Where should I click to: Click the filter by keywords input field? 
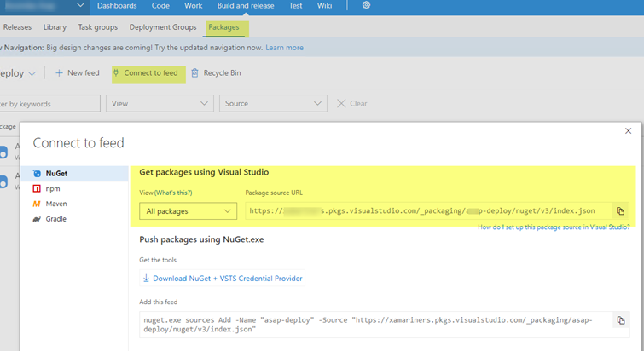pos(49,104)
